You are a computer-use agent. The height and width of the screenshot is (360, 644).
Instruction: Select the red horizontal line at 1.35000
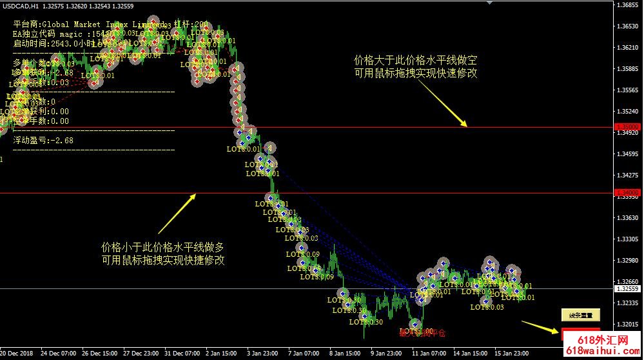pyautogui.click(x=306, y=127)
